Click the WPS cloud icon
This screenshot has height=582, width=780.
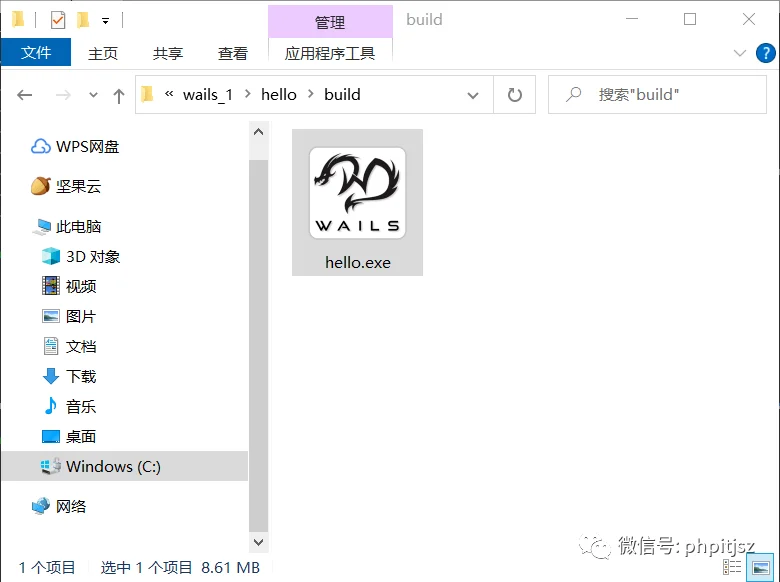coord(41,147)
